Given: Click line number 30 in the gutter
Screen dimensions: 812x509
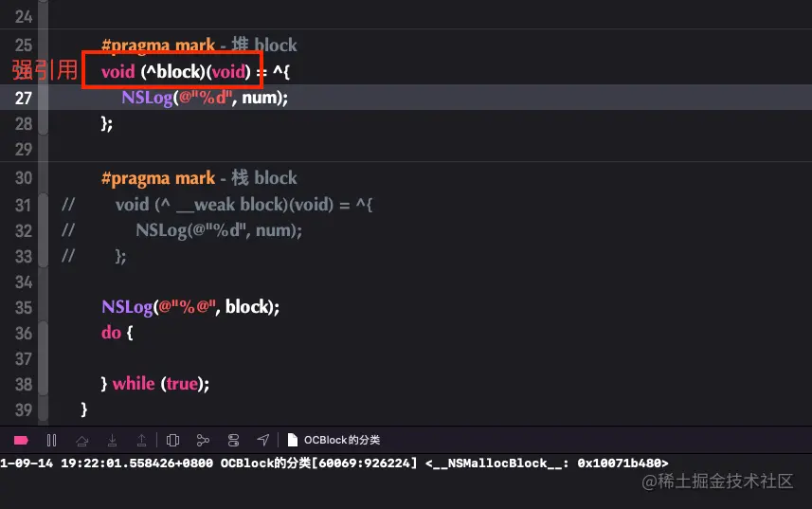Looking at the screenshot, I should point(24,178).
